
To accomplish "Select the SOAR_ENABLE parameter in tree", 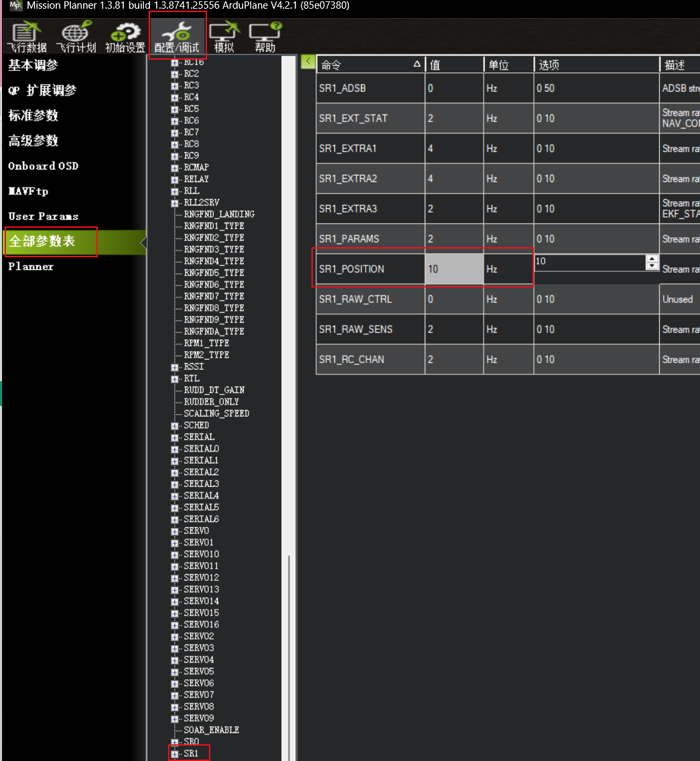I will click(211, 730).
